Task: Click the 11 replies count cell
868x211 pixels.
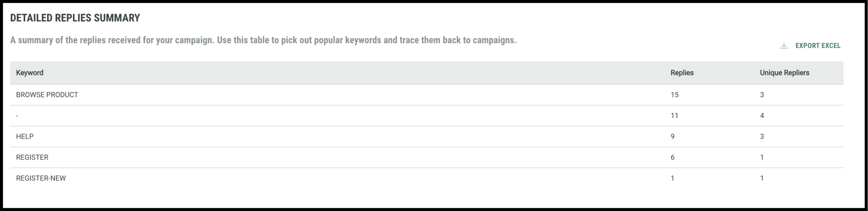Action: (x=674, y=116)
